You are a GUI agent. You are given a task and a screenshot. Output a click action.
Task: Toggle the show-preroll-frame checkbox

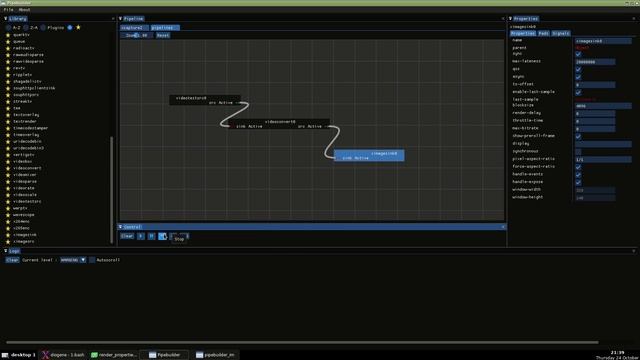click(x=578, y=136)
